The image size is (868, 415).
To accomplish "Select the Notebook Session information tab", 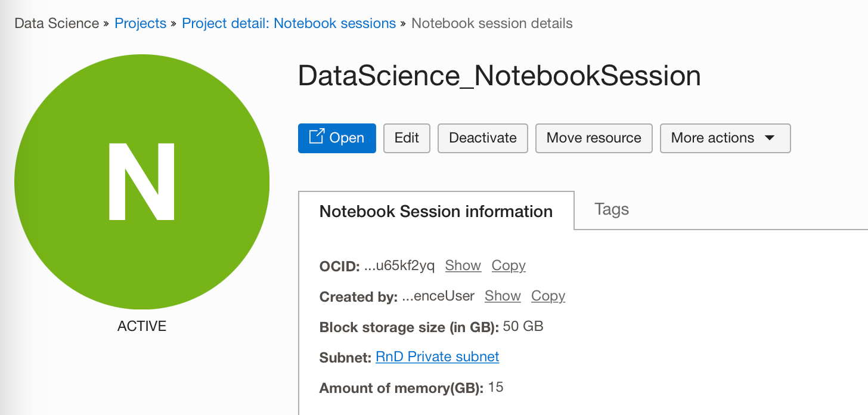I will point(436,211).
